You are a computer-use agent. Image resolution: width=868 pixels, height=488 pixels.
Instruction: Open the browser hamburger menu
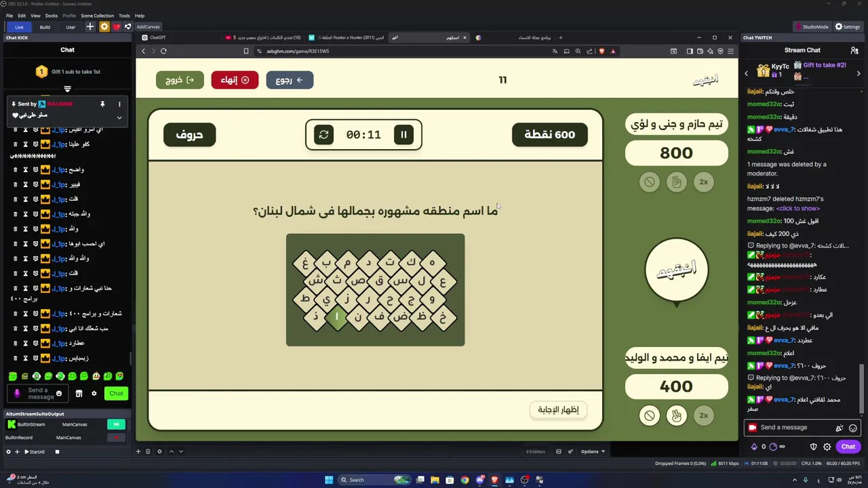[730, 51]
